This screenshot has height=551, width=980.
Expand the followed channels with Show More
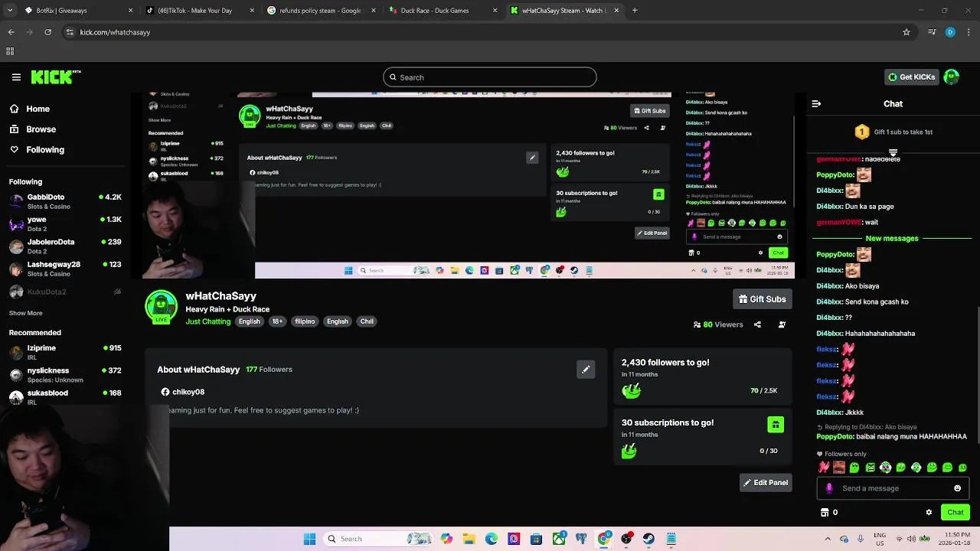pyautogui.click(x=25, y=313)
